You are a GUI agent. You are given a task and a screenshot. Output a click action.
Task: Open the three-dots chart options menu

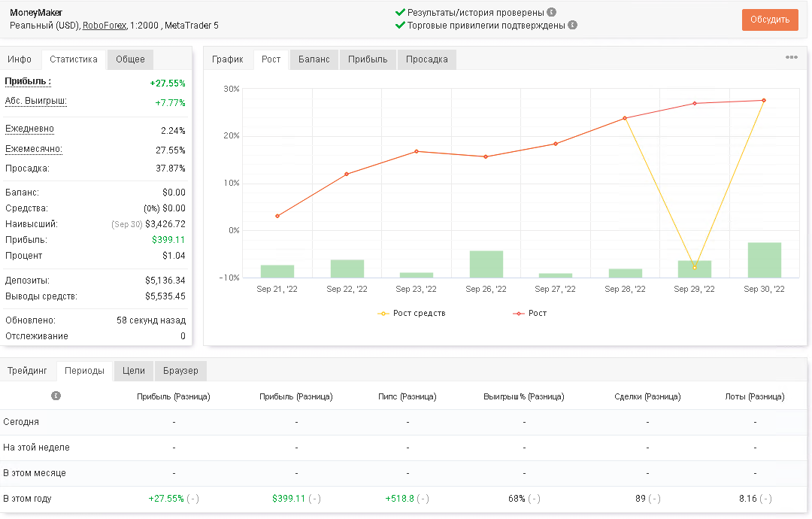pos(791,57)
